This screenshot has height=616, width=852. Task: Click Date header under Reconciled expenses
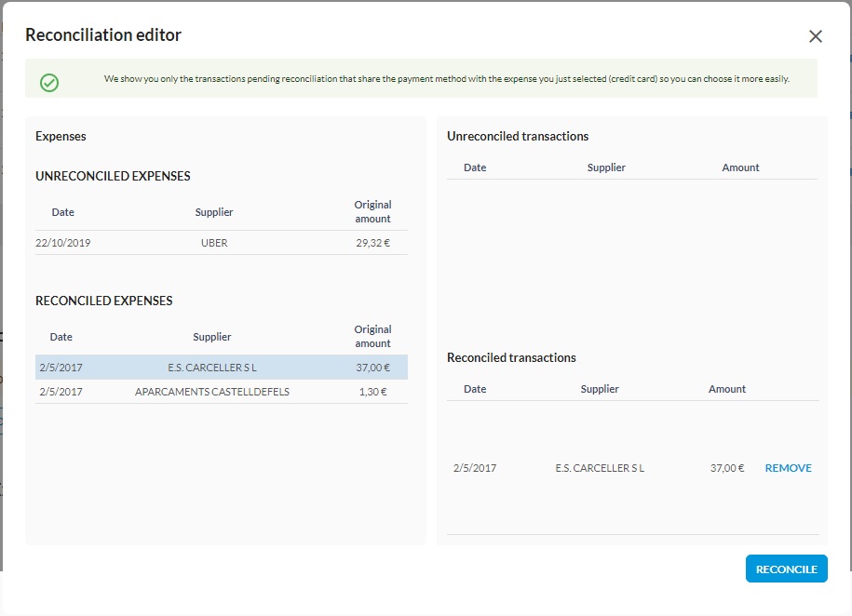coord(61,337)
